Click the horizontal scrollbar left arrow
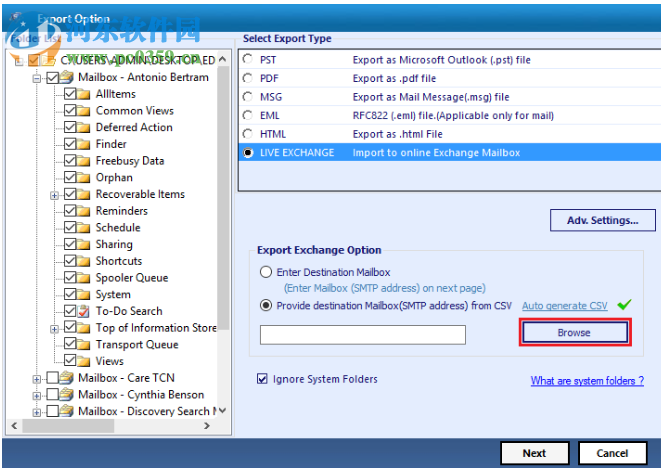661x470 pixels. pyautogui.click(x=14, y=426)
